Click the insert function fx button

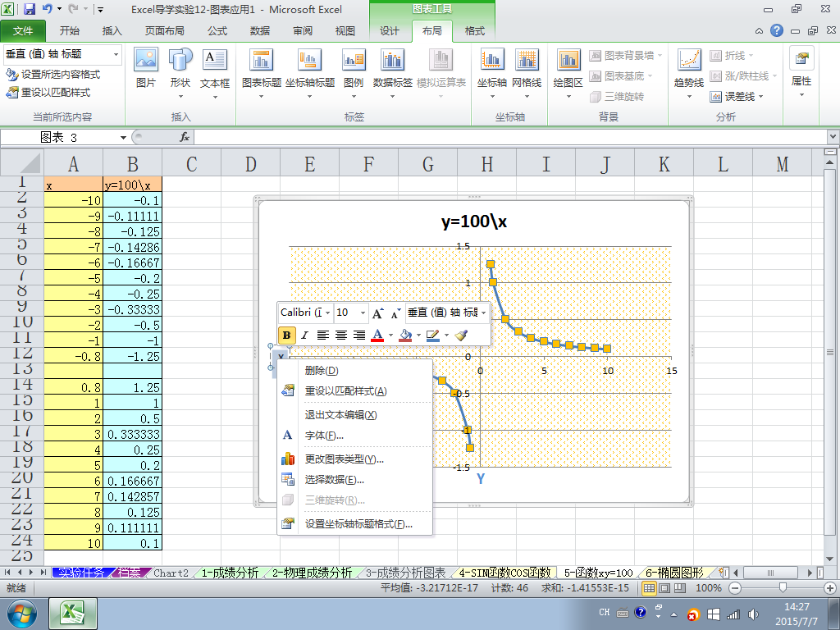[x=185, y=137]
